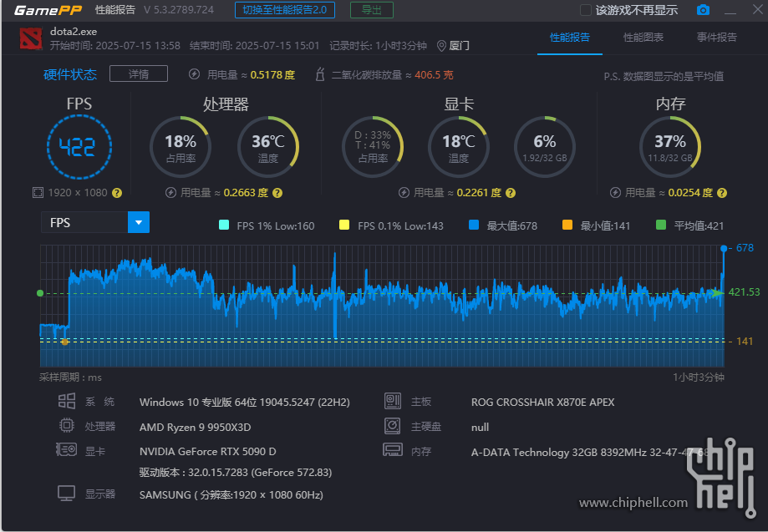Click the power usage lightning icon beside 用电量 0.5178

tap(194, 74)
